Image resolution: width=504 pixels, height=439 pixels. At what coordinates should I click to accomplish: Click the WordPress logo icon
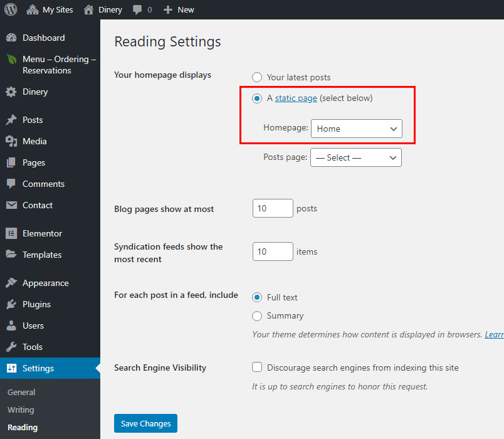click(11, 9)
